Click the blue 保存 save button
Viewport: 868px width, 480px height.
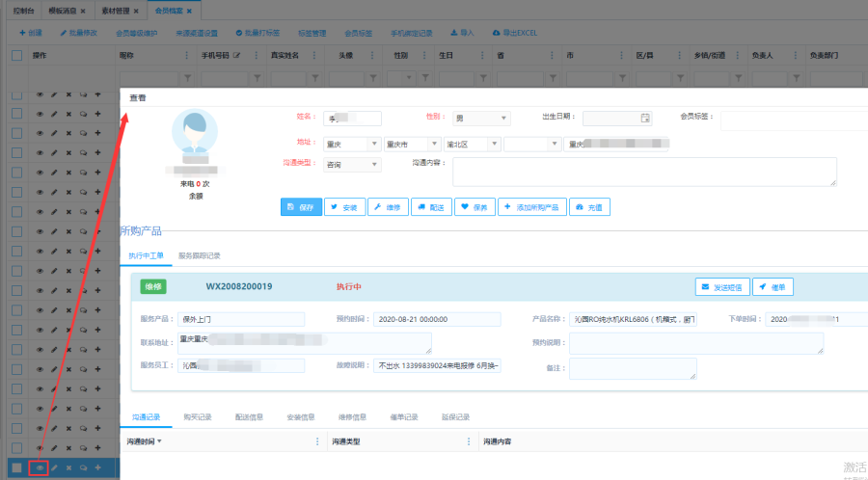(x=301, y=207)
